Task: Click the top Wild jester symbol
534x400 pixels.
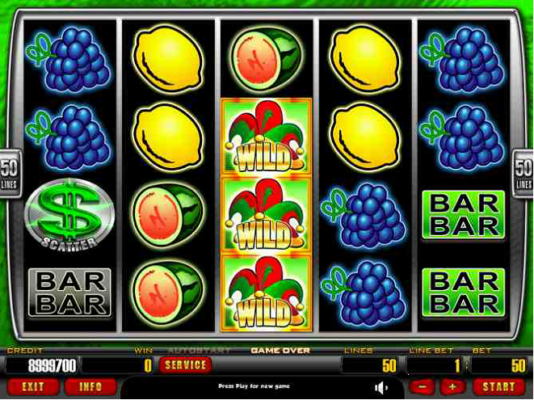Action: 266,137
